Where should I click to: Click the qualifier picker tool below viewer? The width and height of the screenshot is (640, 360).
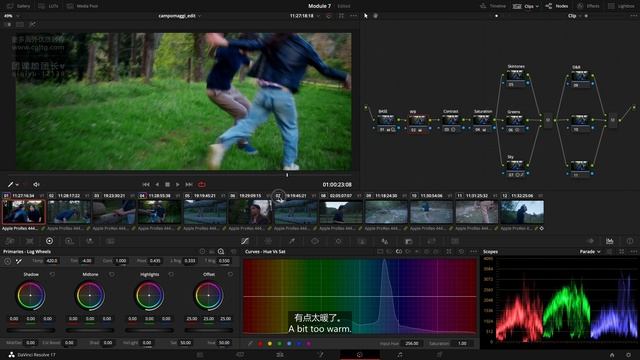[11, 184]
